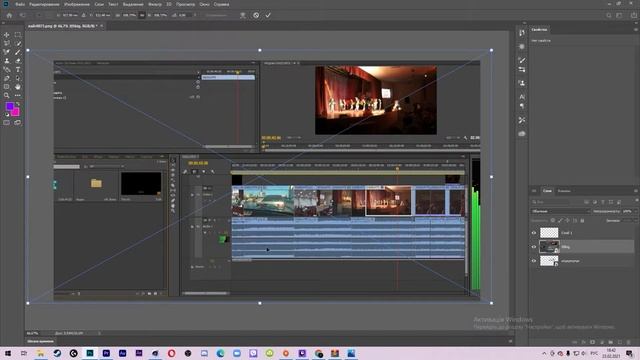
Task: Click the Search magnifier icon at top right
Action: click(x=609, y=15)
